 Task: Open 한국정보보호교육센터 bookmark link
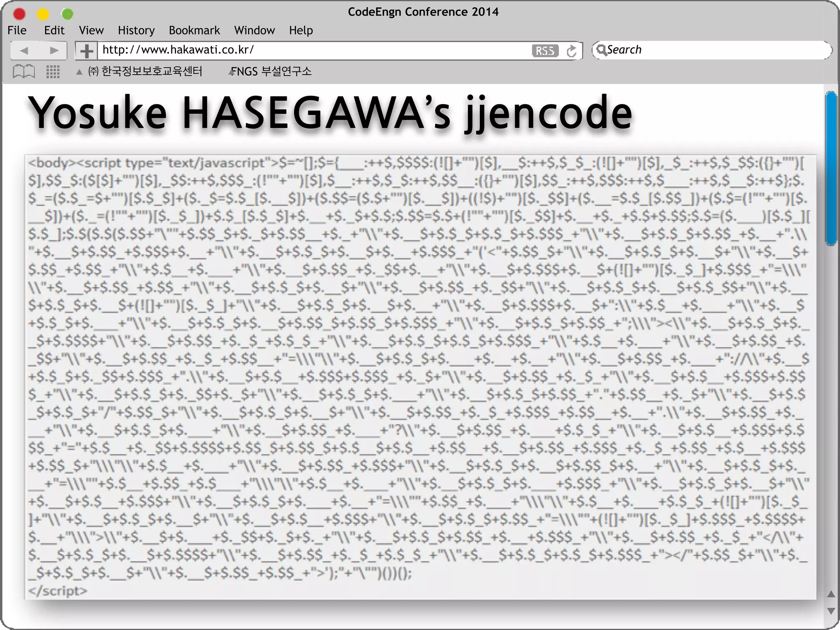pos(145,71)
